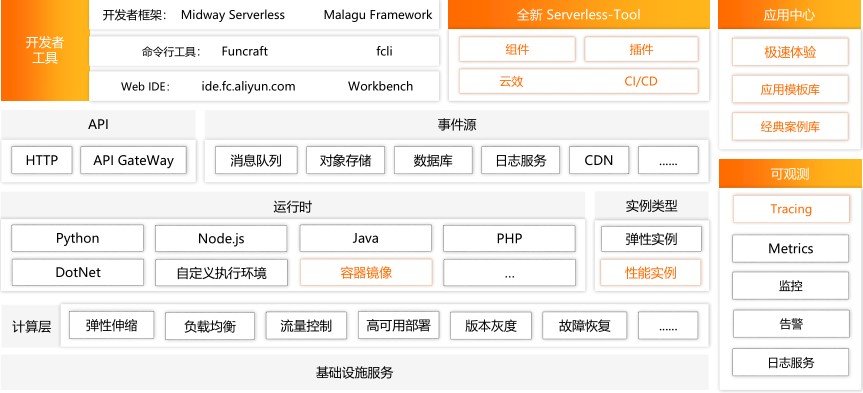863x393 pixels.
Task: Click the orange 容器镜像 box
Action: click(366, 272)
